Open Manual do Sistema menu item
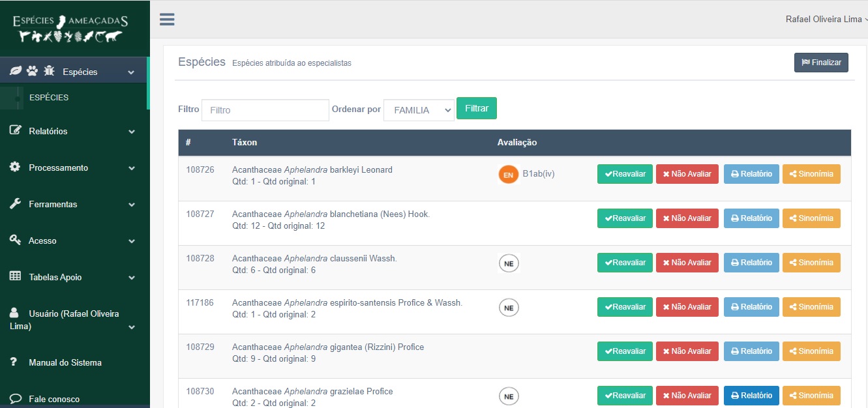Viewport: 868px width, 408px height. 65,362
